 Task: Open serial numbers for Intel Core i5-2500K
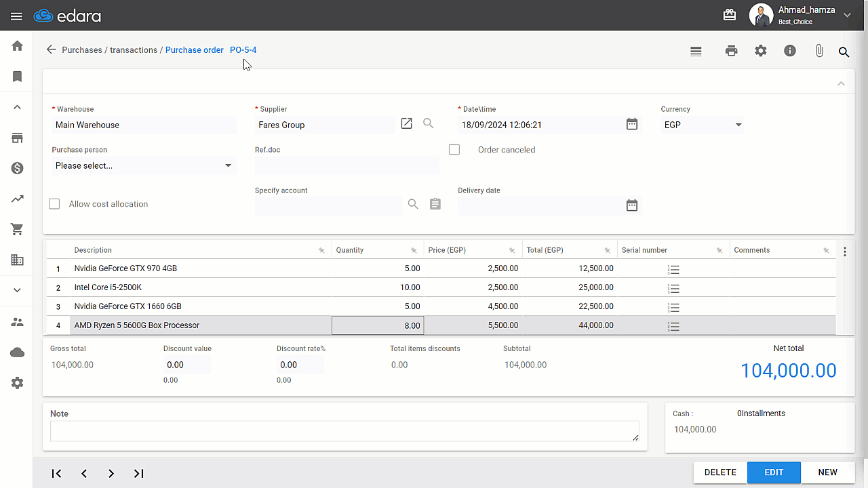[673, 288]
